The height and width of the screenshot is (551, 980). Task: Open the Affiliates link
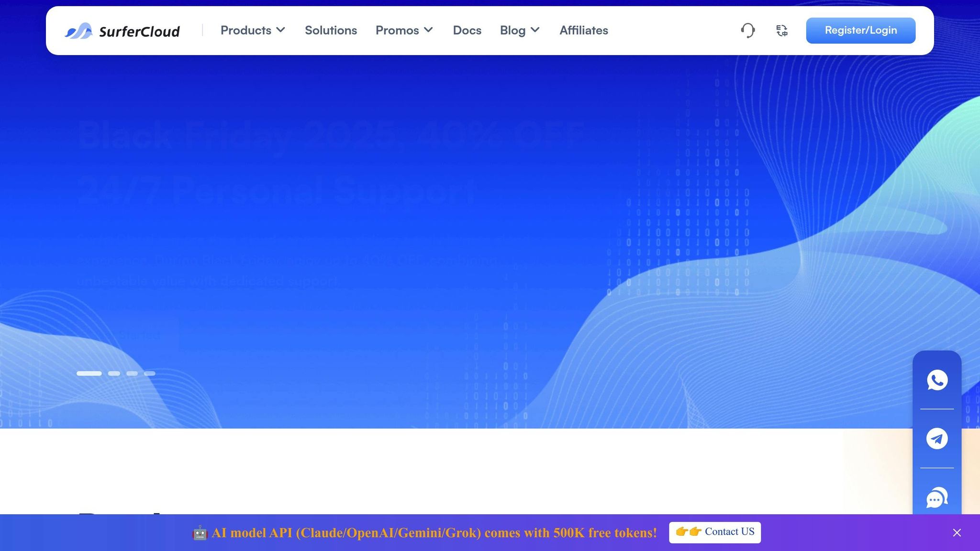click(x=584, y=31)
